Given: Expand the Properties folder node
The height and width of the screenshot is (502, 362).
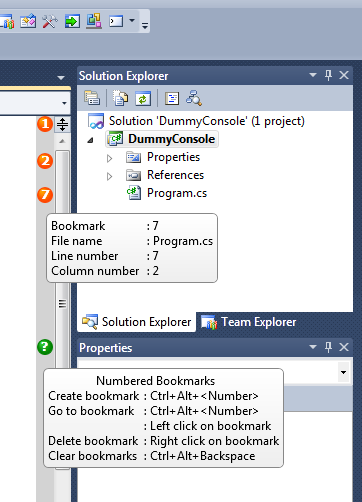Looking at the screenshot, I should (109, 158).
